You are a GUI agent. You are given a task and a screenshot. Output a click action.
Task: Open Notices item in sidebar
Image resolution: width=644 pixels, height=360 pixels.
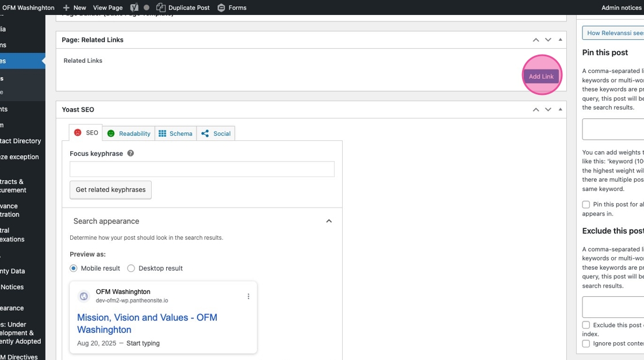pos(12,288)
